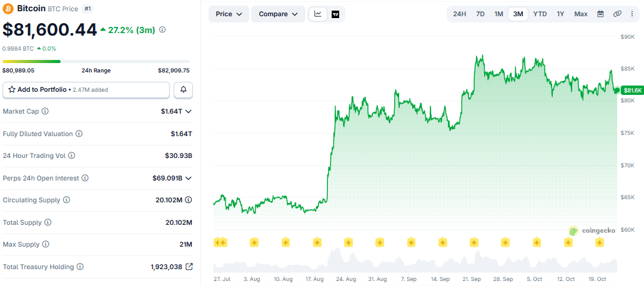Image resolution: width=644 pixels, height=286 pixels.
Task: Click the Total Supply 20.102M value
Action: (x=179, y=222)
